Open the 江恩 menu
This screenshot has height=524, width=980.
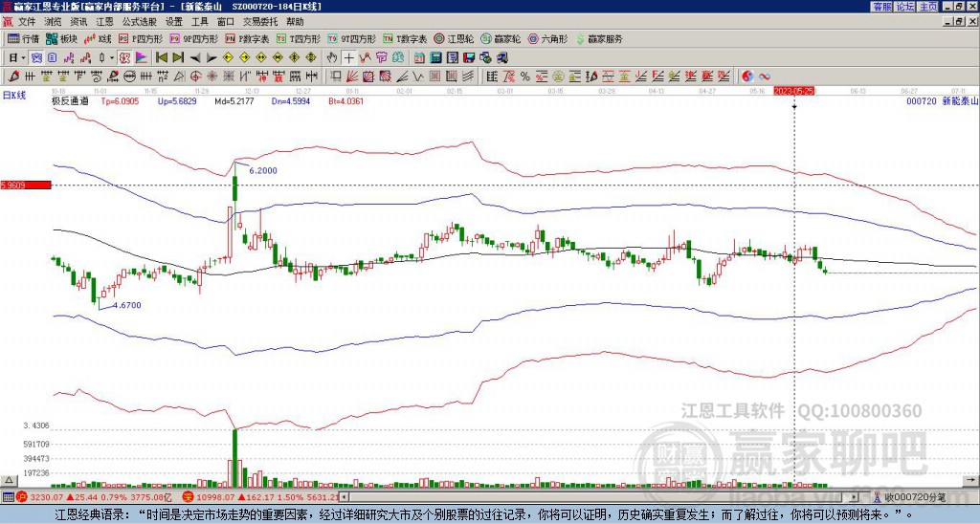click(105, 22)
